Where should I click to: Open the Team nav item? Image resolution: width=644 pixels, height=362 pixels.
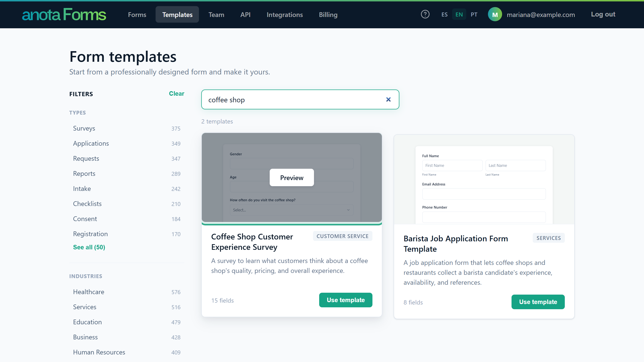tap(216, 15)
